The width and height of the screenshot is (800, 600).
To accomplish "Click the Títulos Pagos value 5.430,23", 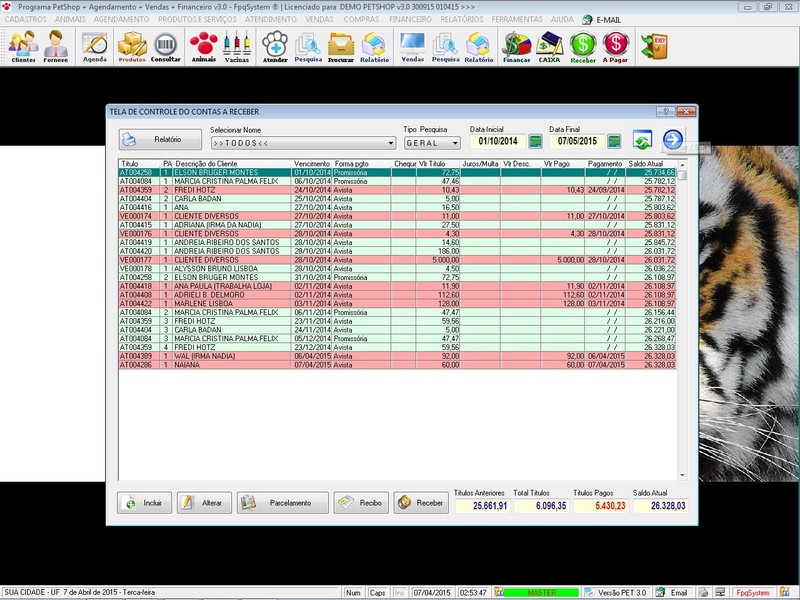I will 599,506.
